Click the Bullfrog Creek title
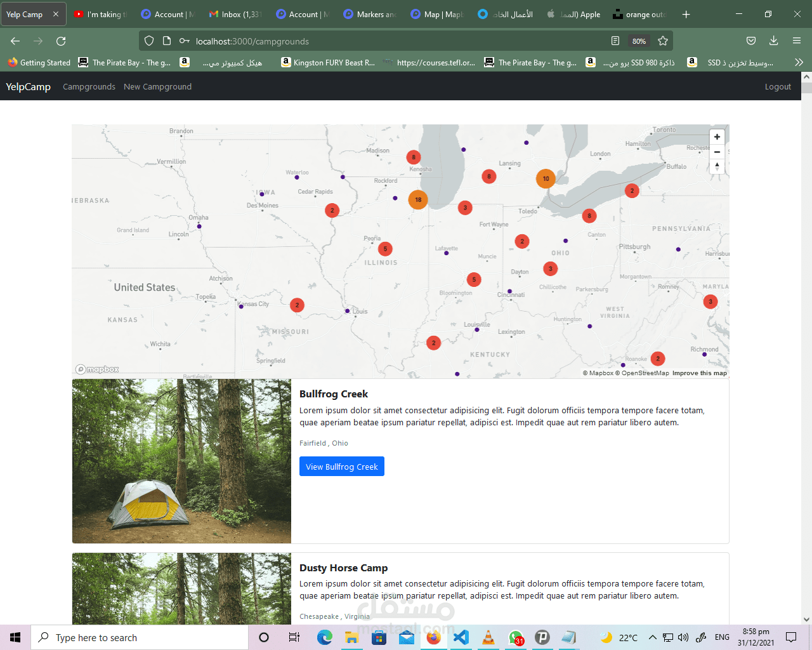This screenshot has height=650, width=812. (x=334, y=394)
